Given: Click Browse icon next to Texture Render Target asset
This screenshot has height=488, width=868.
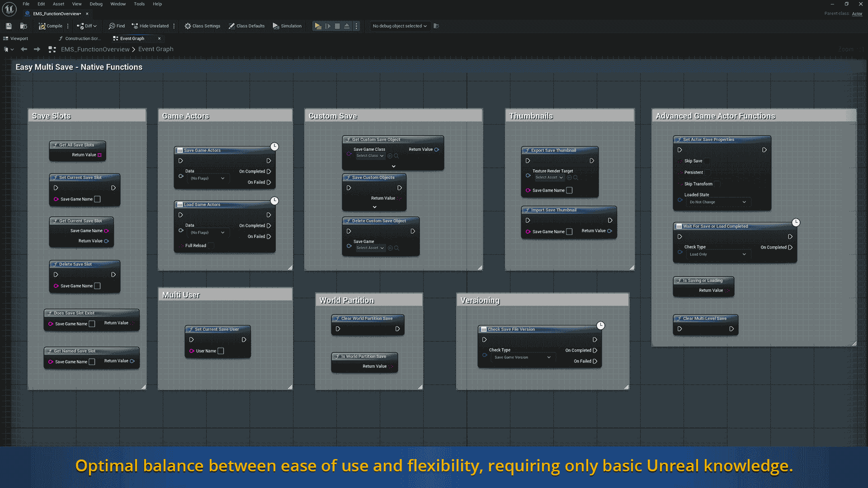Looking at the screenshot, I should 576,178.
